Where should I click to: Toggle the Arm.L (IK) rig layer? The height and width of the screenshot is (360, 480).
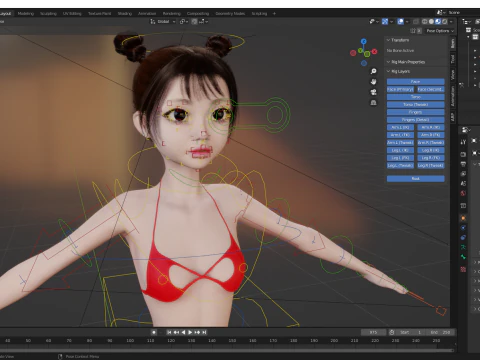coord(400,127)
